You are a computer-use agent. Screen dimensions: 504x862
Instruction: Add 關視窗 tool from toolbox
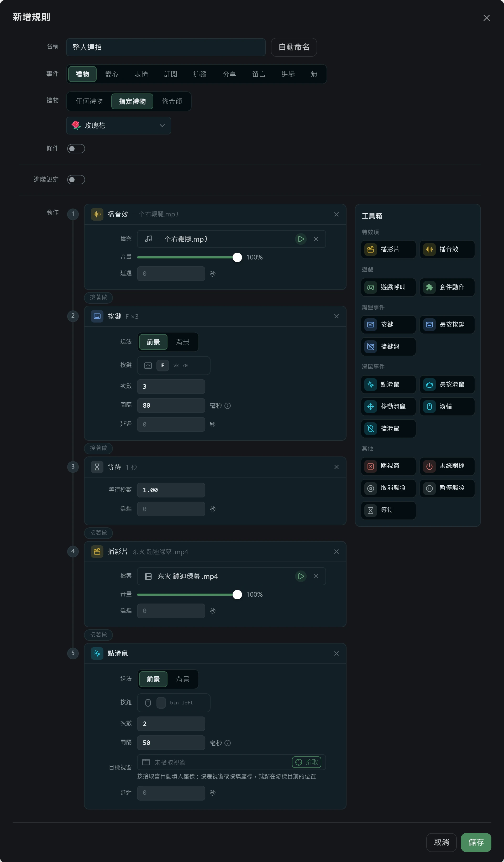tap(388, 466)
